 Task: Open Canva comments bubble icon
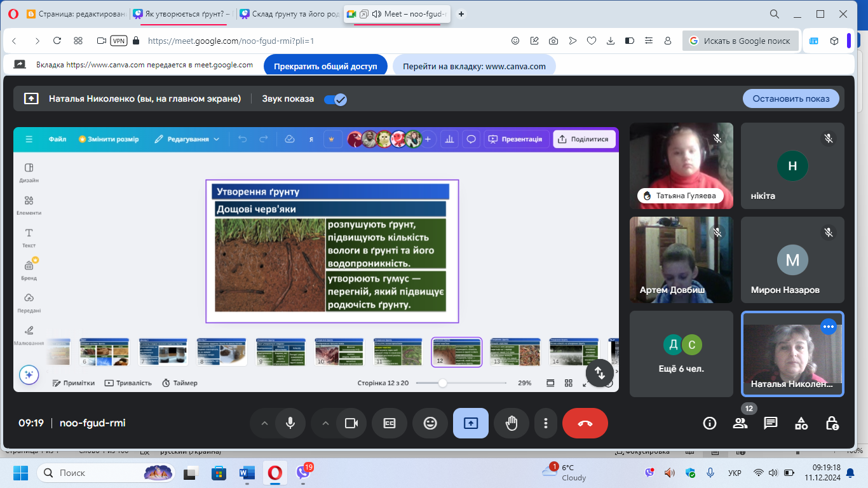[471, 139]
